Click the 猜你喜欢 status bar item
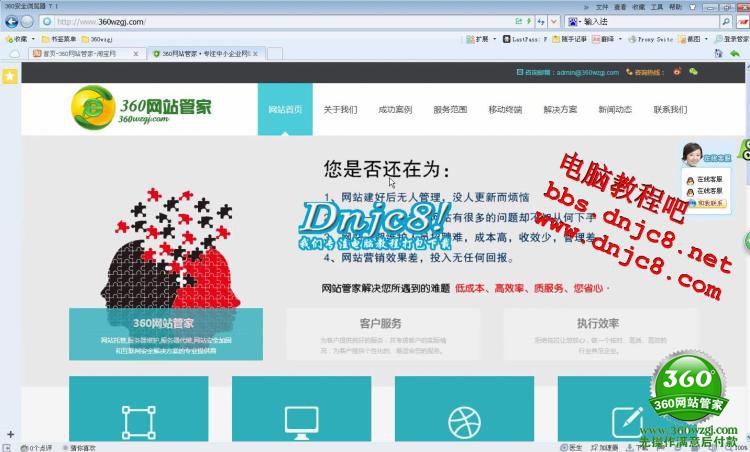The image size is (750, 452). pyautogui.click(x=79, y=448)
